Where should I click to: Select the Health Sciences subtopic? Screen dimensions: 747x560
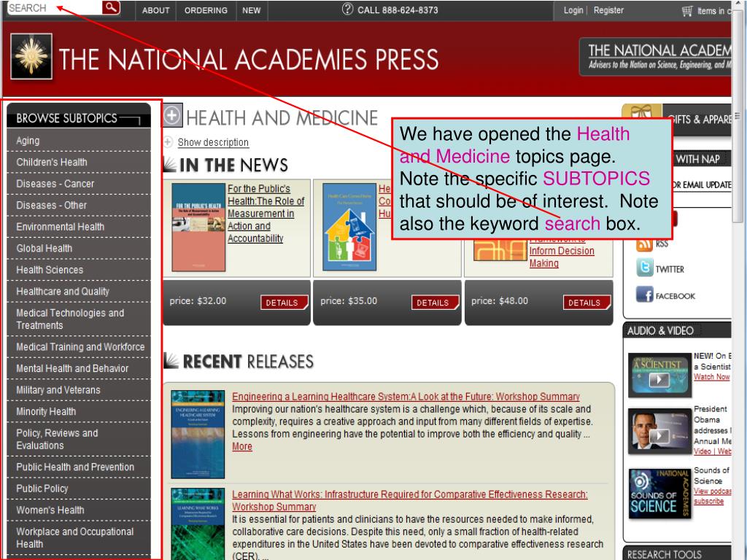[79, 270]
